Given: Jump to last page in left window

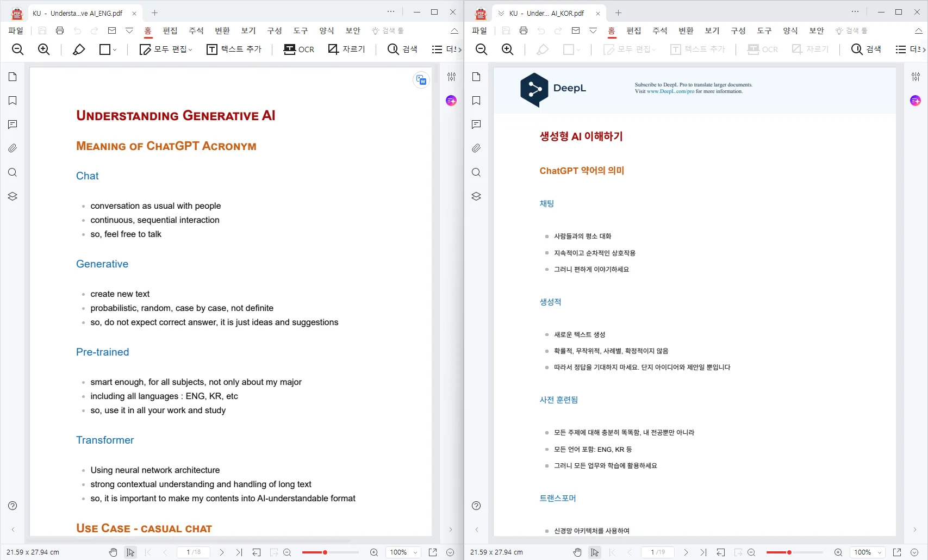Looking at the screenshot, I should click(239, 552).
